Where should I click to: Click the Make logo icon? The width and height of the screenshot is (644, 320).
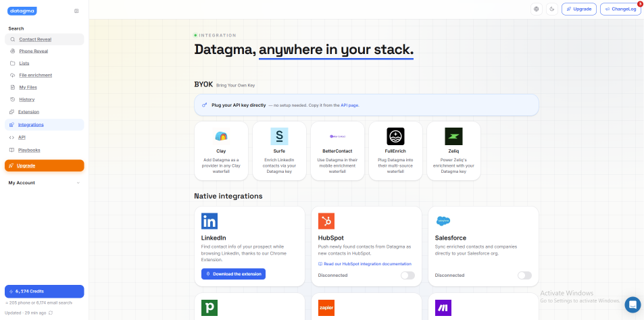point(443,308)
